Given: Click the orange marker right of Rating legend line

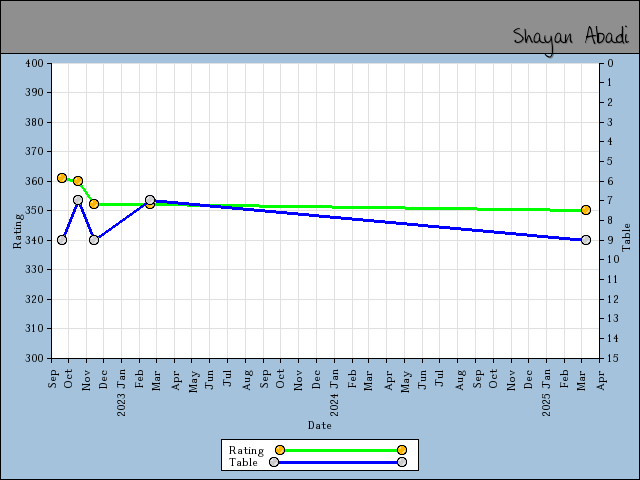Looking at the screenshot, I should tap(402, 450).
